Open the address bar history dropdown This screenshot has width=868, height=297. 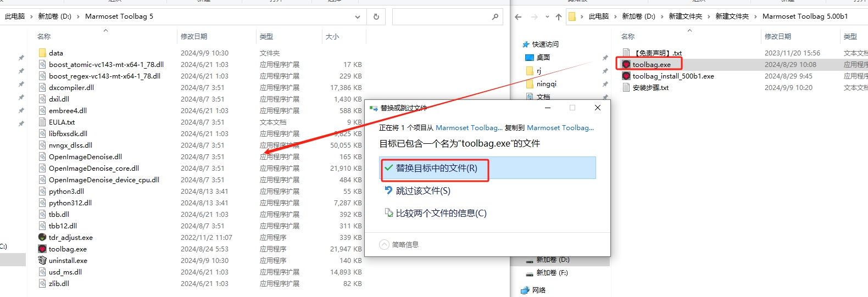click(x=358, y=16)
